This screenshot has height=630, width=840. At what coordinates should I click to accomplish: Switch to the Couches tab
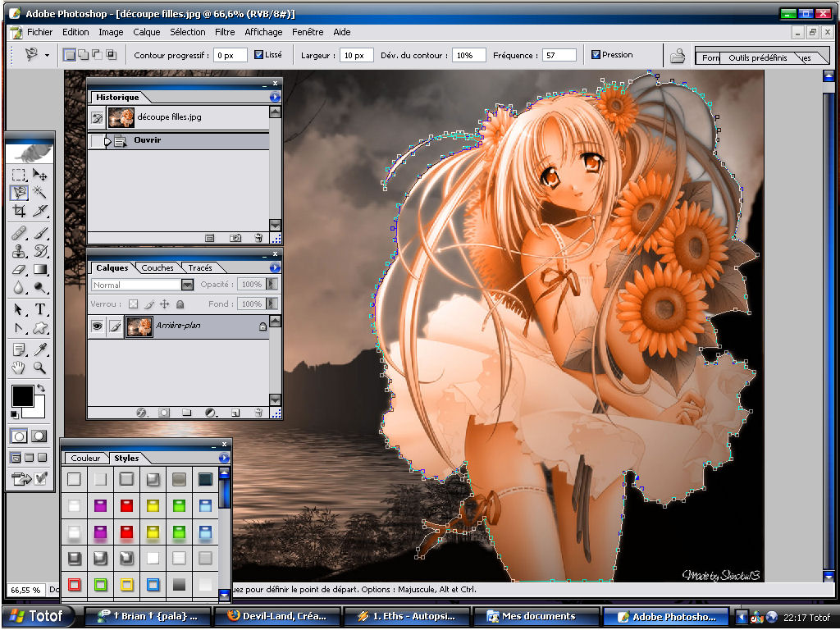click(157, 268)
